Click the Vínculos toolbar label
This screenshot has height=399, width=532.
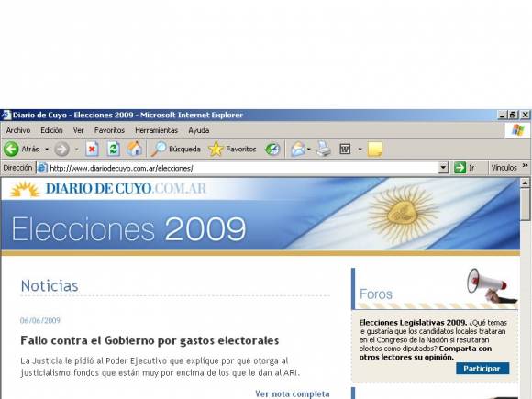[x=504, y=168]
